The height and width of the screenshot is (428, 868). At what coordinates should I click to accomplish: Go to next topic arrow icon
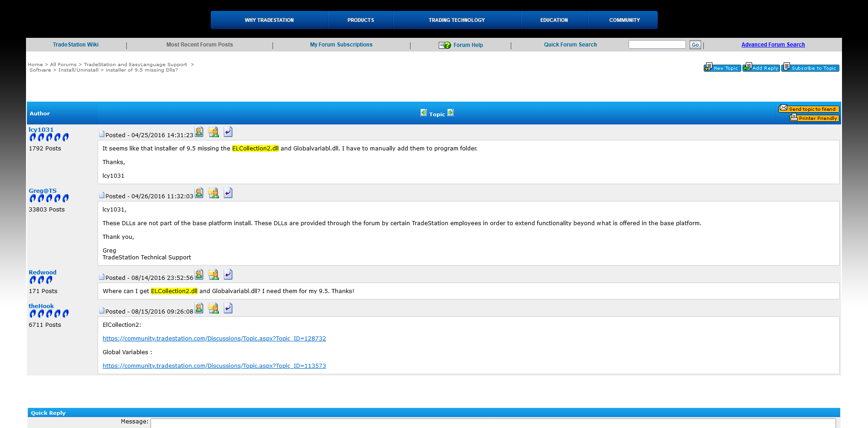click(451, 113)
